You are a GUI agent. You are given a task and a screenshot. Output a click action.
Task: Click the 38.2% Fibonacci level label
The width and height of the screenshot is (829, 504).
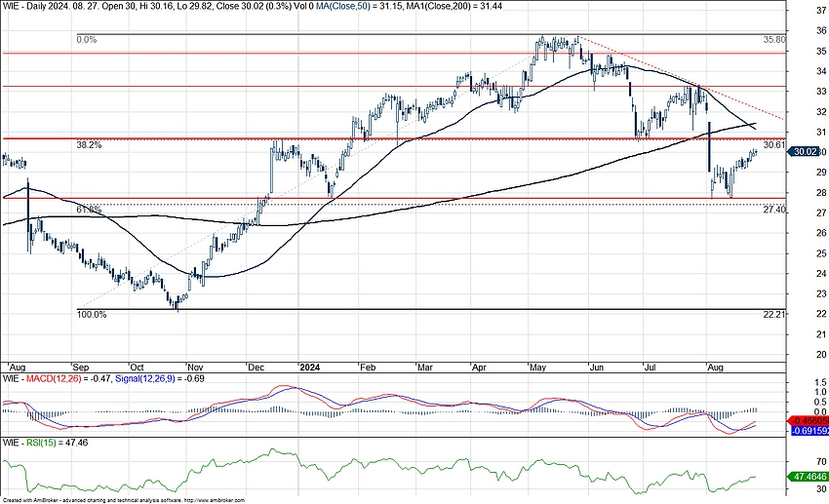coord(90,144)
